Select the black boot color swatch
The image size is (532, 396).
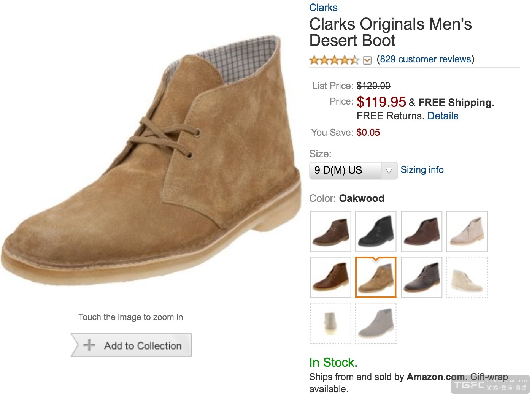(x=376, y=231)
